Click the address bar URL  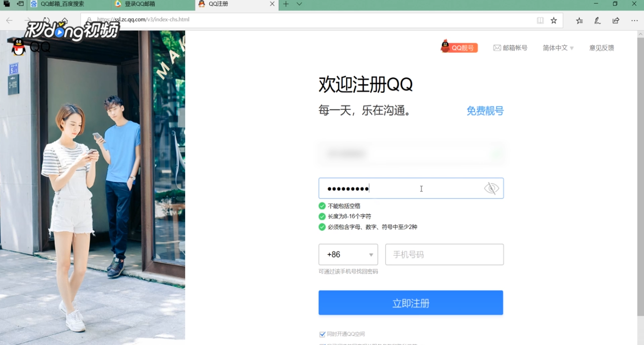(x=143, y=20)
